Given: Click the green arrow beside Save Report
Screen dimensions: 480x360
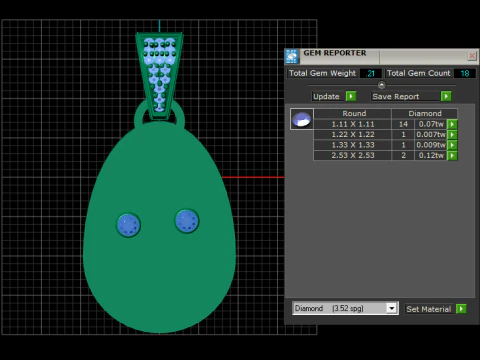Looking at the screenshot, I should (446, 96).
